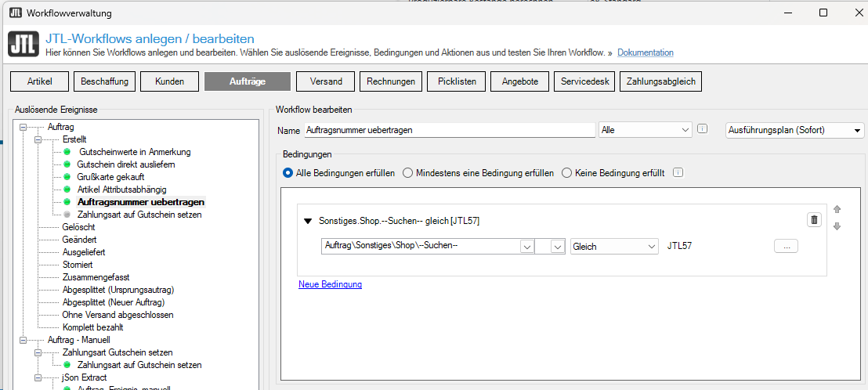Select Artikel Attributsabhängig workflow
This screenshot has width=868, height=390.
point(121,190)
